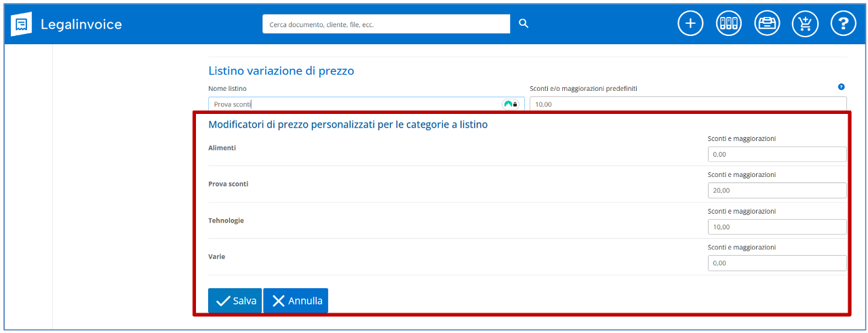
Task: Click the Salva button
Action: [235, 300]
